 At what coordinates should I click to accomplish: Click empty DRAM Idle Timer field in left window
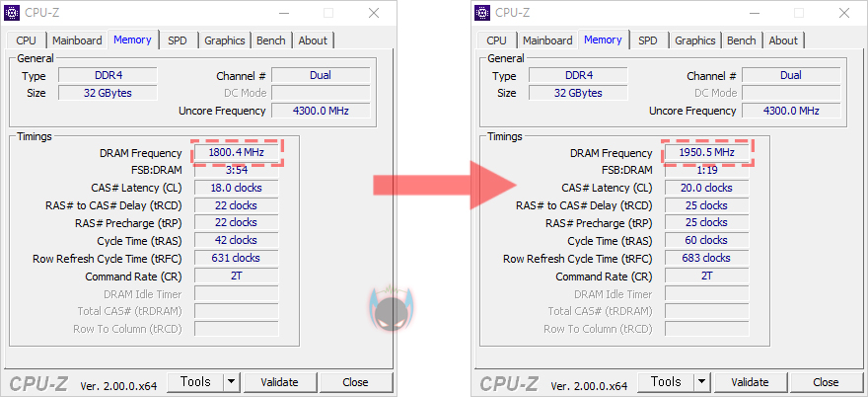point(237,293)
